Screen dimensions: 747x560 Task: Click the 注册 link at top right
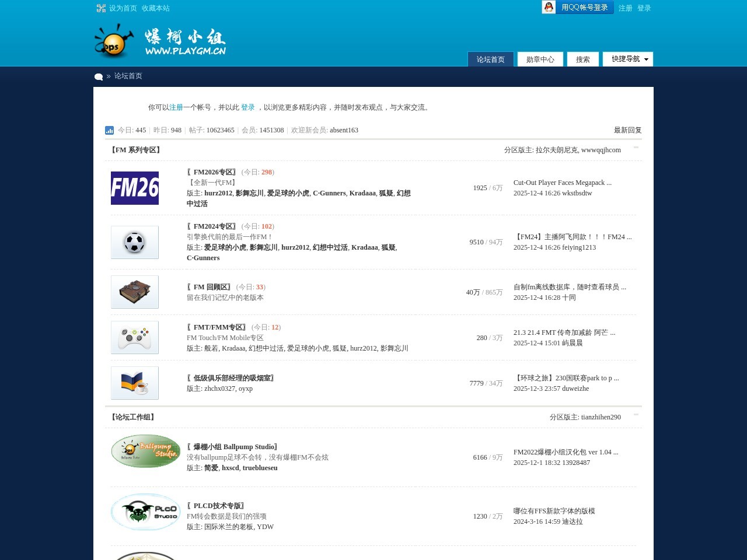pyautogui.click(x=625, y=8)
